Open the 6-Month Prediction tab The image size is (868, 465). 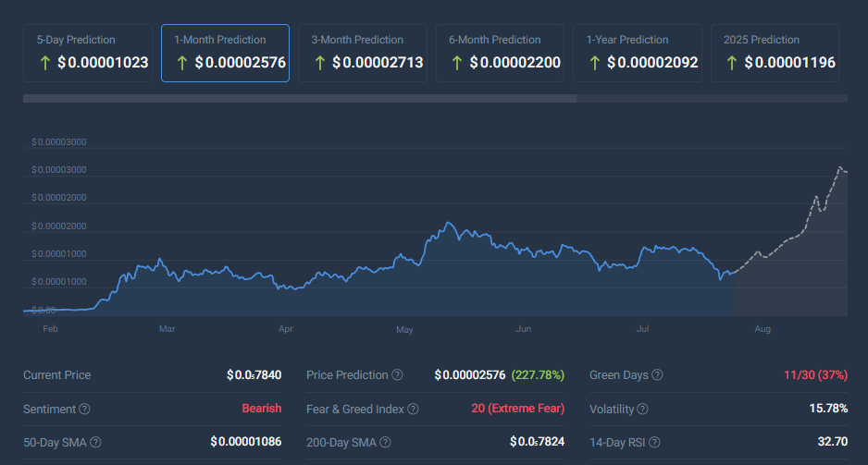coord(500,53)
